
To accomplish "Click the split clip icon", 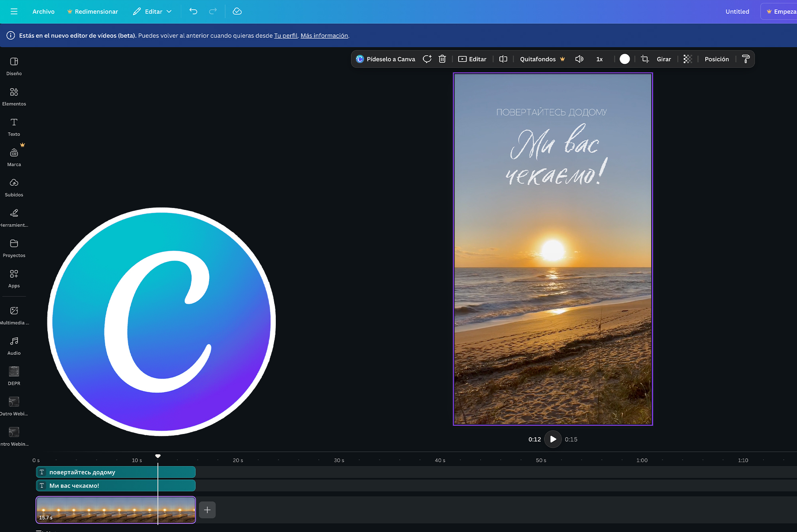I will [503, 59].
